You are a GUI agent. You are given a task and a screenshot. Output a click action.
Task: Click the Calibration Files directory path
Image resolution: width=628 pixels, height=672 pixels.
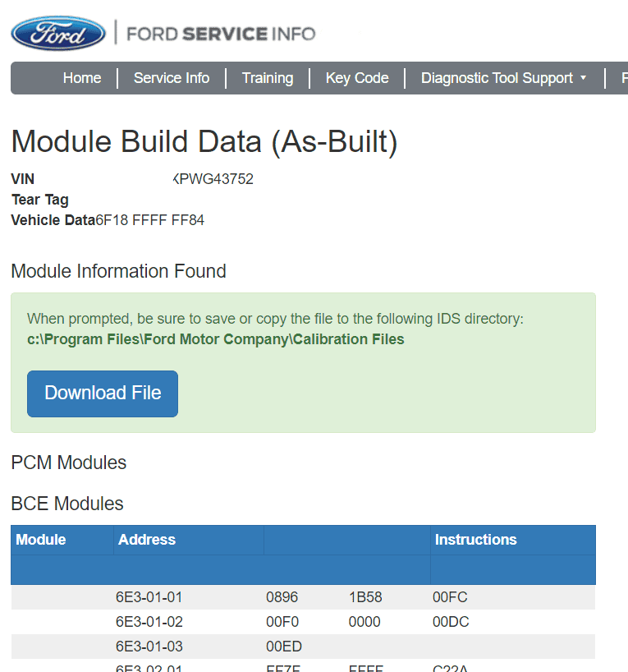[216, 339]
